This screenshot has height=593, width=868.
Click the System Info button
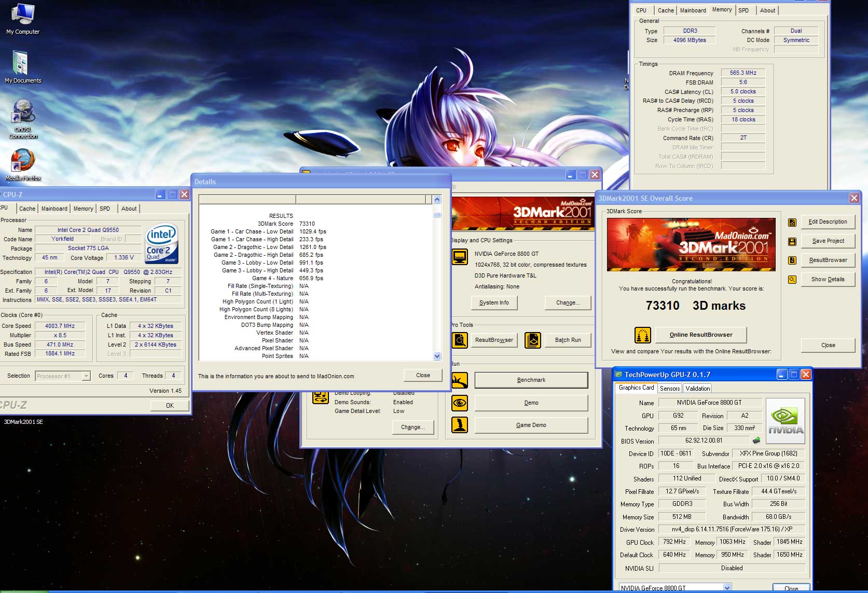[494, 302]
